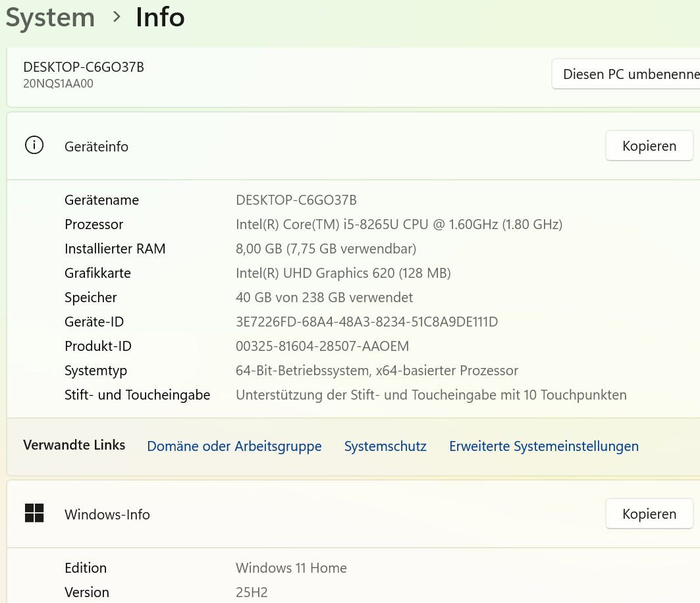Image resolution: width=700 pixels, height=603 pixels.
Task: Click the Windows logo icon beside Windows-Info
Action: (34, 513)
